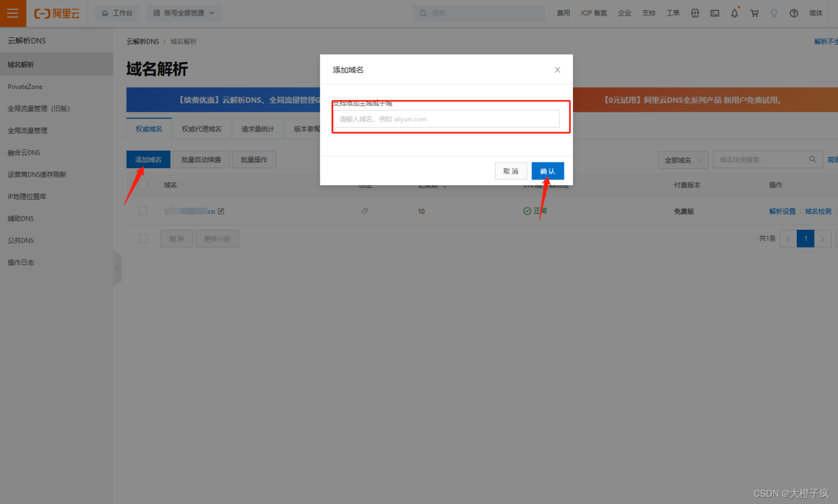Click 取消 in the 添加域名 dialog
Viewport: 838px width, 504px height.
click(511, 171)
